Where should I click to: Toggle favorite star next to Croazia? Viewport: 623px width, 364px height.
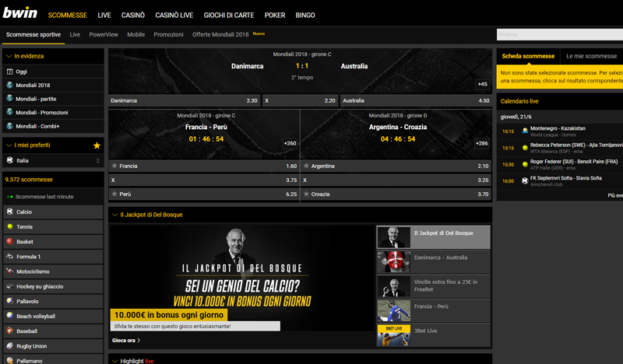pos(306,194)
